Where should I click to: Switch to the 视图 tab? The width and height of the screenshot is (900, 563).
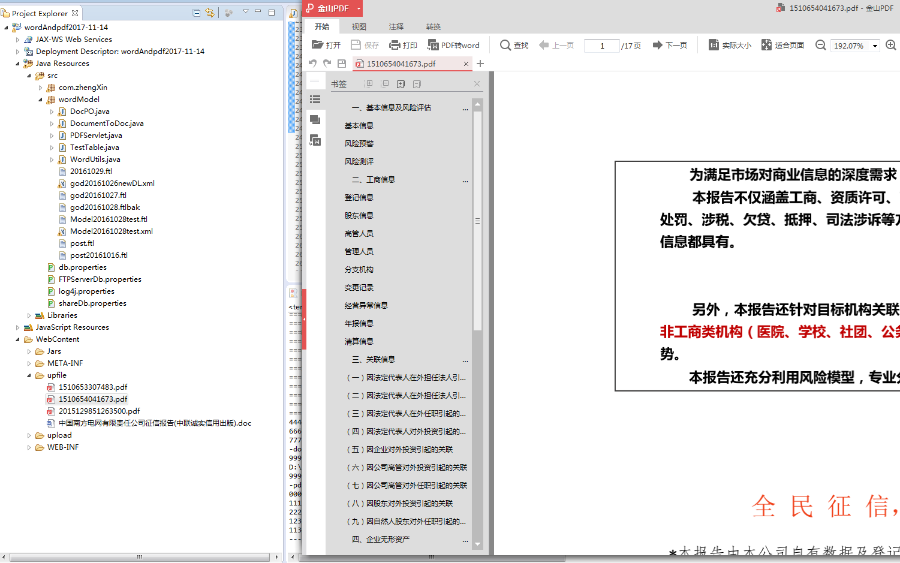coord(359,26)
